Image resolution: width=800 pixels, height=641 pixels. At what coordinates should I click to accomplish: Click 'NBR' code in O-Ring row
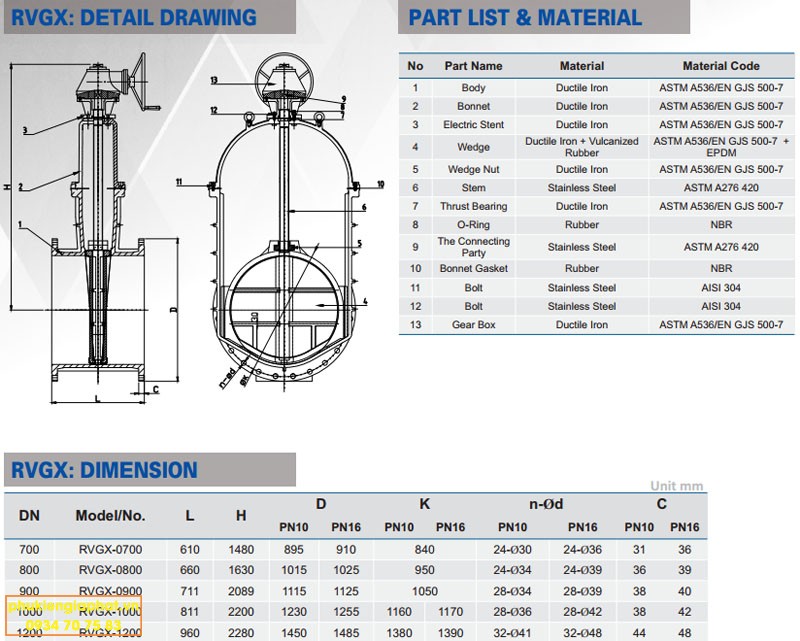721,225
